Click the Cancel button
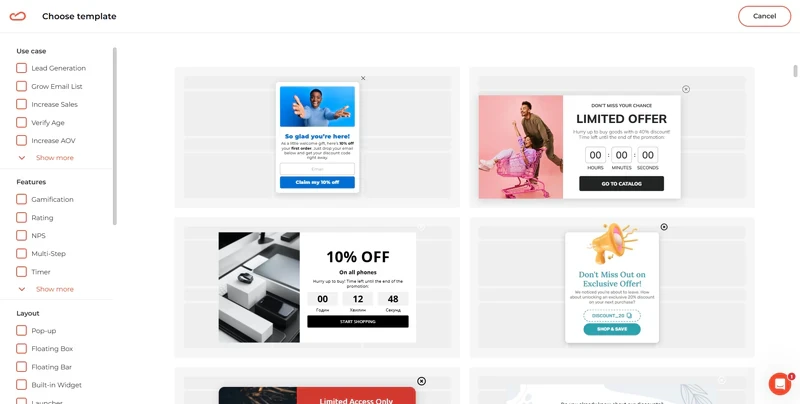This screenshot has height=404, width=800. click(x=764, y=16)
